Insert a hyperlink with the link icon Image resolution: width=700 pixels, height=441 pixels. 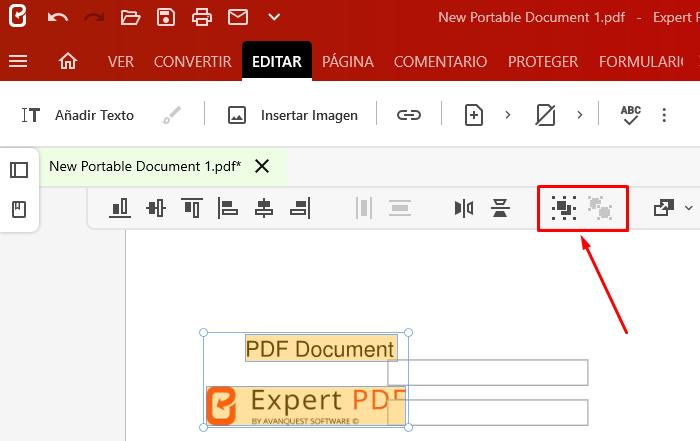(x=409, y=115)
